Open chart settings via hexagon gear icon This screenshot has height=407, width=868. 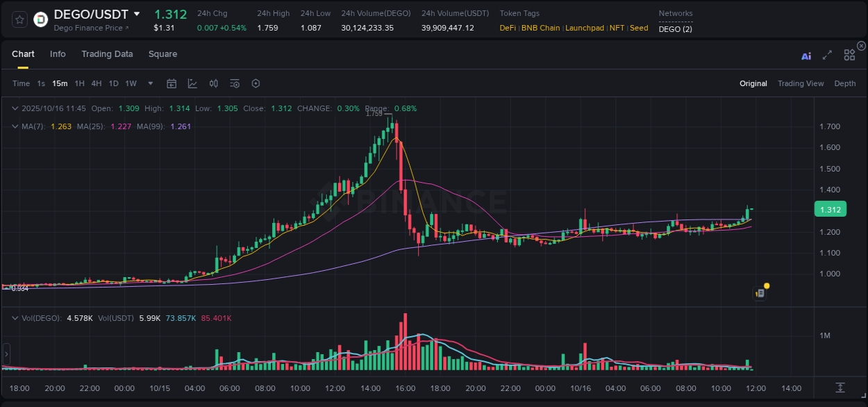point(256,83)
